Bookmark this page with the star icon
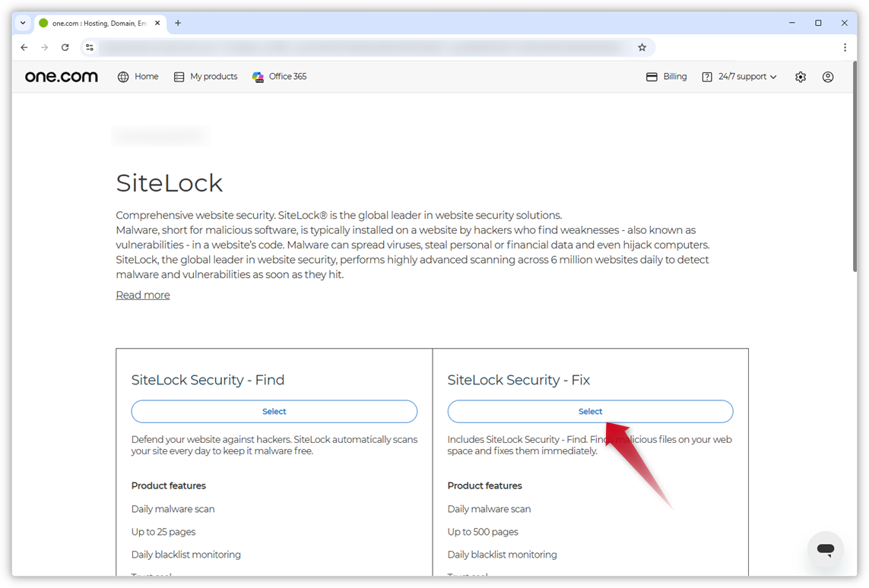The image size is (869, 588). point(642,47)
